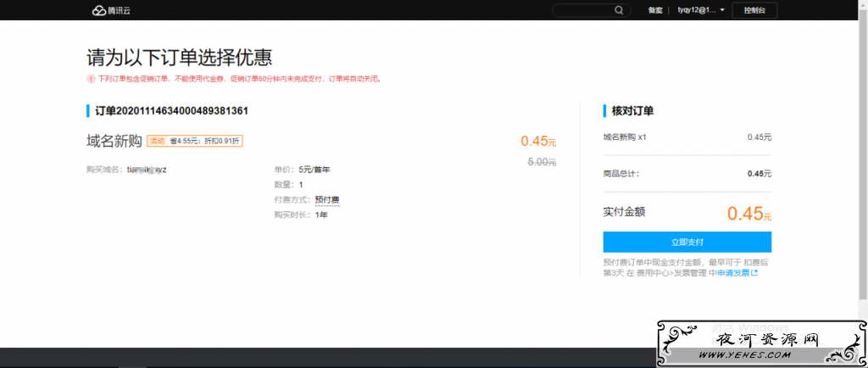Click the 活动 promotion tag
868x368 pixels.
(x=157, y=141)
